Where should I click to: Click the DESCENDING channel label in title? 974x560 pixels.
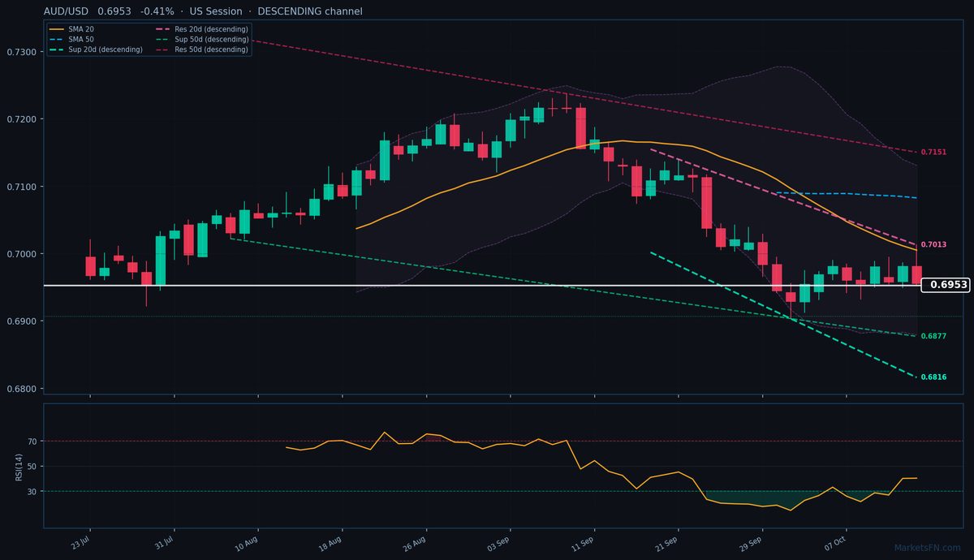tap(310, 11)
